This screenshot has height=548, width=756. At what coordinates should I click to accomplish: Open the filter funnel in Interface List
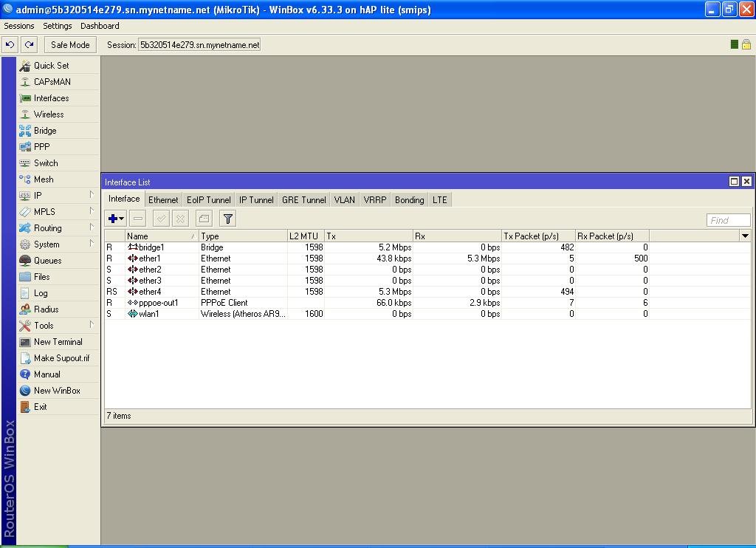pos(228,219)
